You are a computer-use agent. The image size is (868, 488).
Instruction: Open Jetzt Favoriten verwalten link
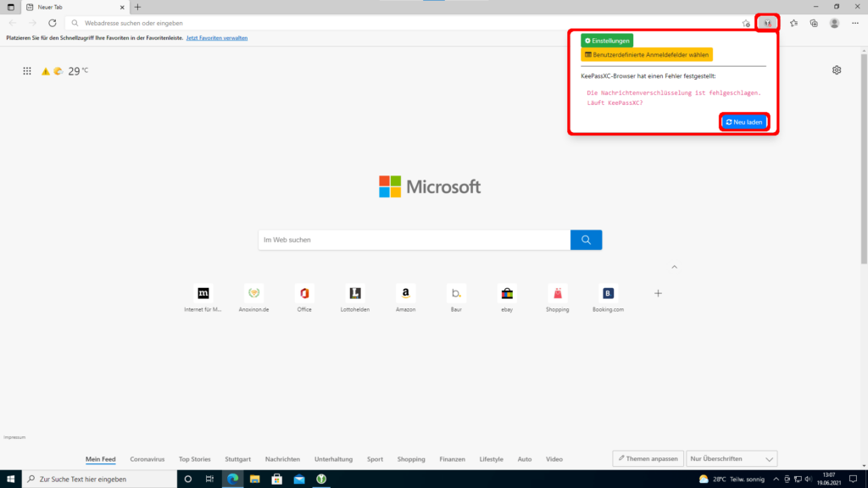tap(217, 38)
